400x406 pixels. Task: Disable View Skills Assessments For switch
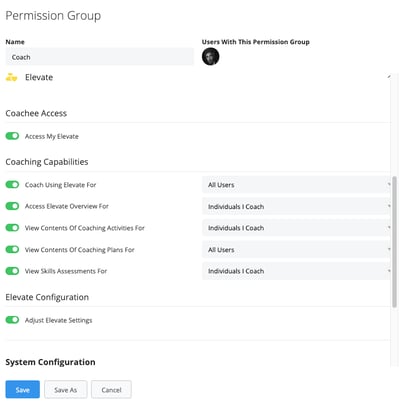[x=12, y=271]
